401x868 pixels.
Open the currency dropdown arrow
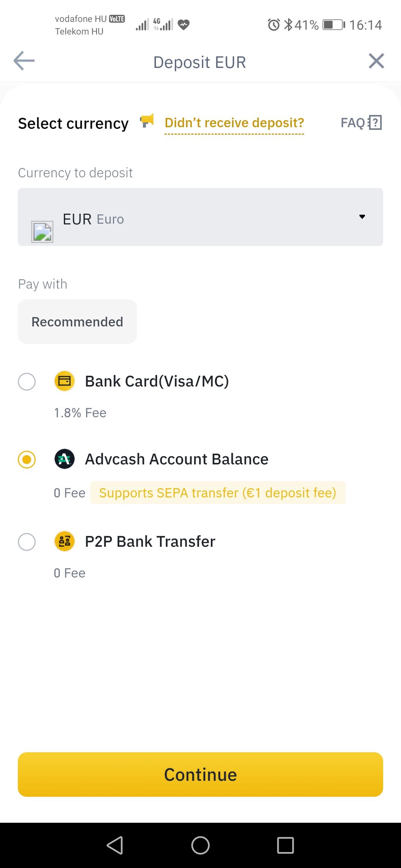tap(362, 217)
